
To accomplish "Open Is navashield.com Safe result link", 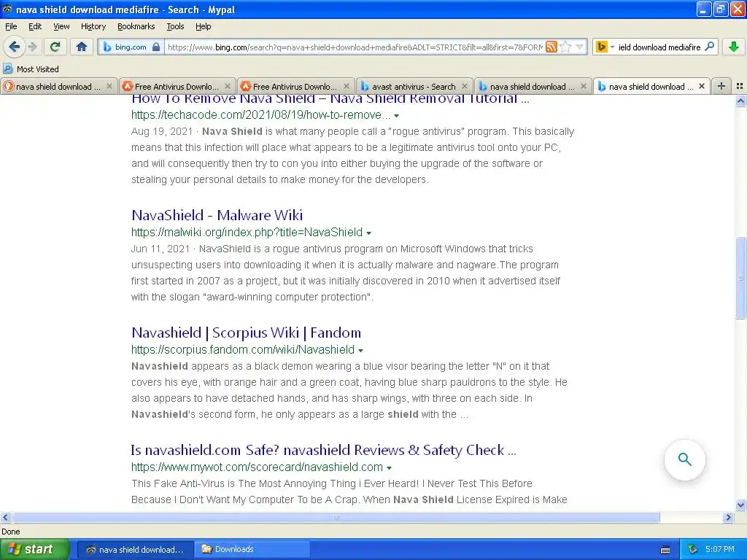I will (323, 450).
